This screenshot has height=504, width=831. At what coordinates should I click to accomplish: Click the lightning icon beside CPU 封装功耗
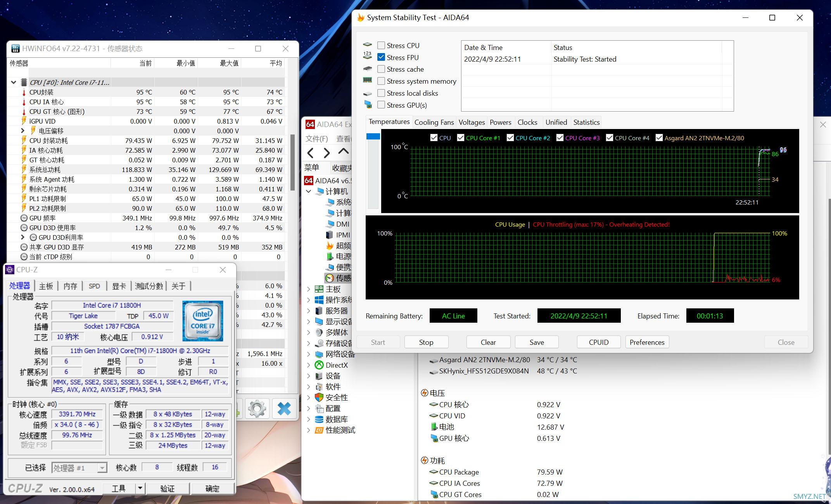(x=24, y=140)
